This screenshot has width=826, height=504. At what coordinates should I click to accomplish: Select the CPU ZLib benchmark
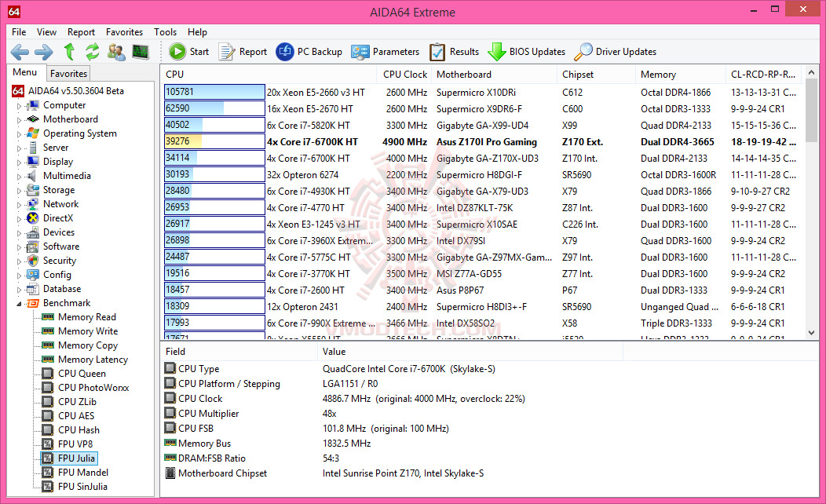pos(77,402)
